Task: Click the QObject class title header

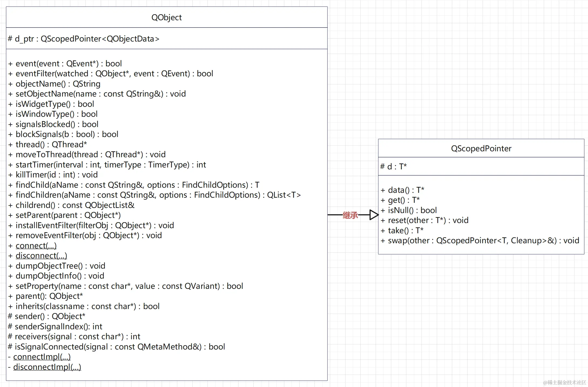Action: 167,18
